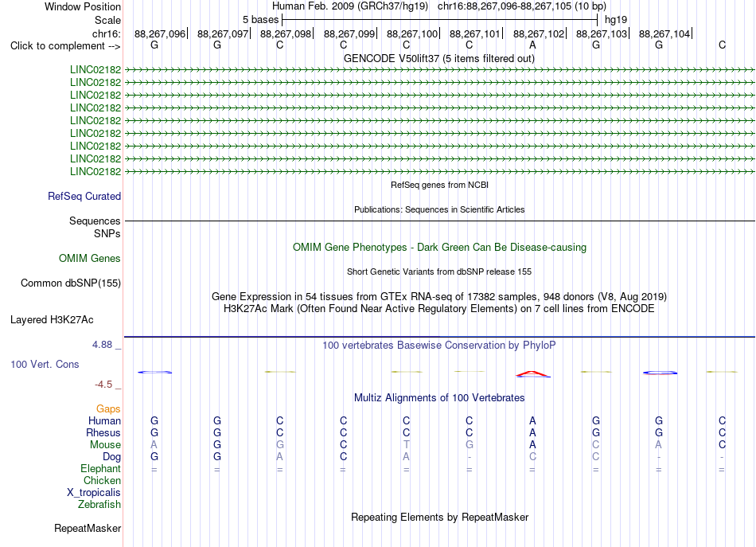Click the 100 Vert. Cons label
756x547 pixels.
45,364
